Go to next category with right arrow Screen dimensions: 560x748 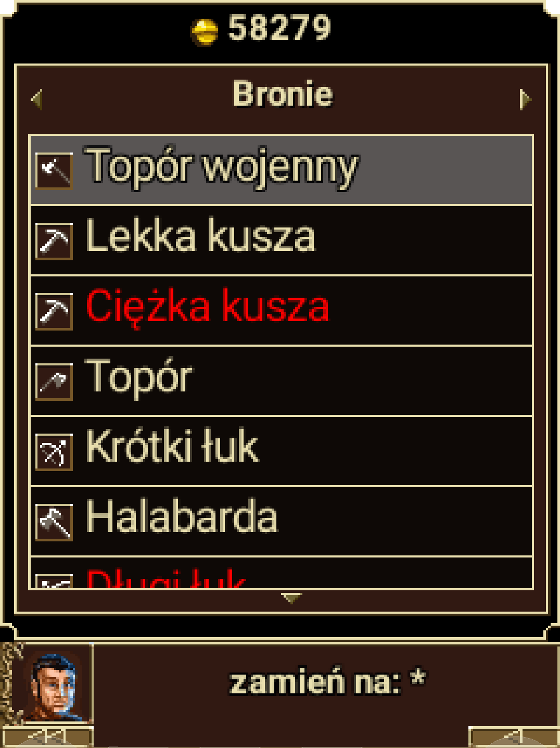point(525,98)
